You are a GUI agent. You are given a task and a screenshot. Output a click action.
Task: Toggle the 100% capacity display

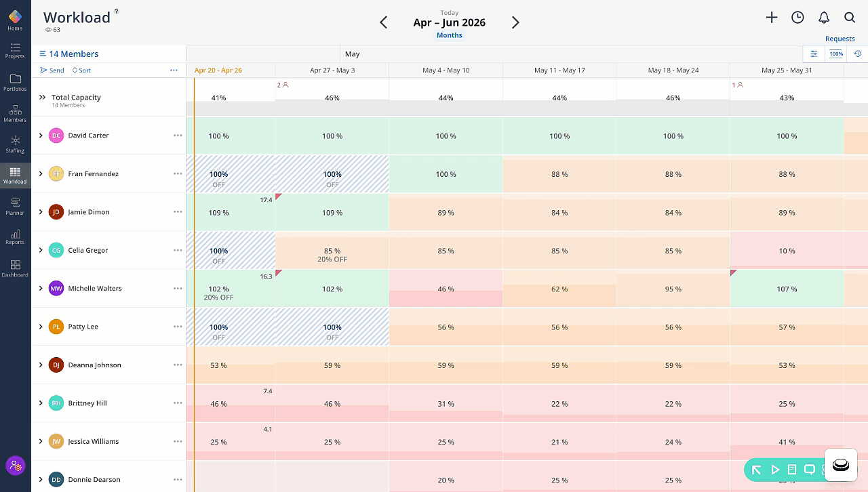(836, 54)
